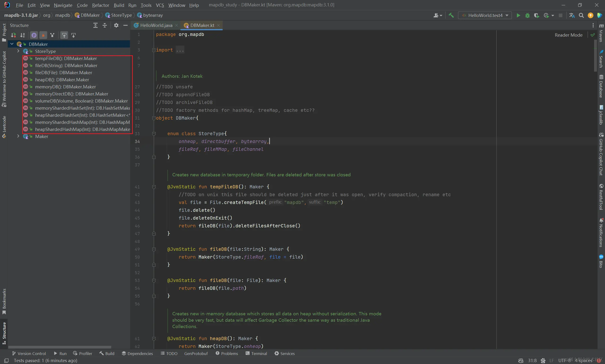Open the RestfulTool side panel
605x364 pixels.
pyautogui.click(x=601, y=197)
